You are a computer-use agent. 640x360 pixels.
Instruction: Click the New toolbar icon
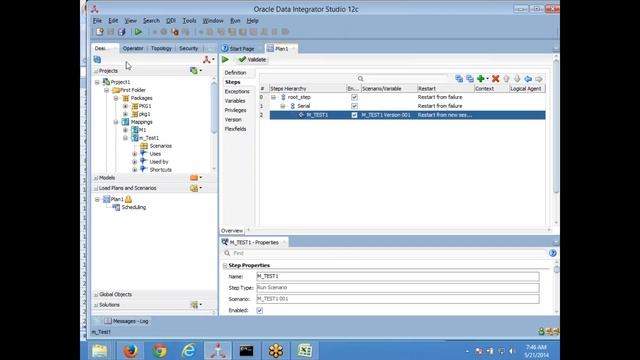click(99, 32)
